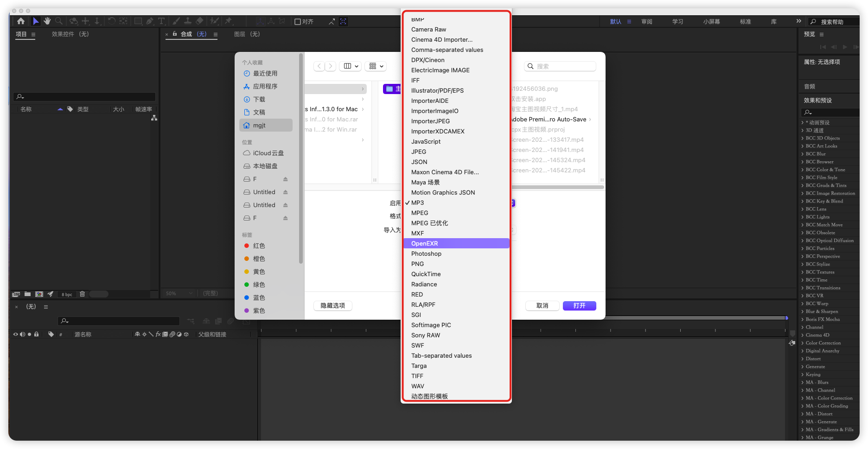Click the solo dot column header
Screen dimensions: 868x449
tap(30, 334)
